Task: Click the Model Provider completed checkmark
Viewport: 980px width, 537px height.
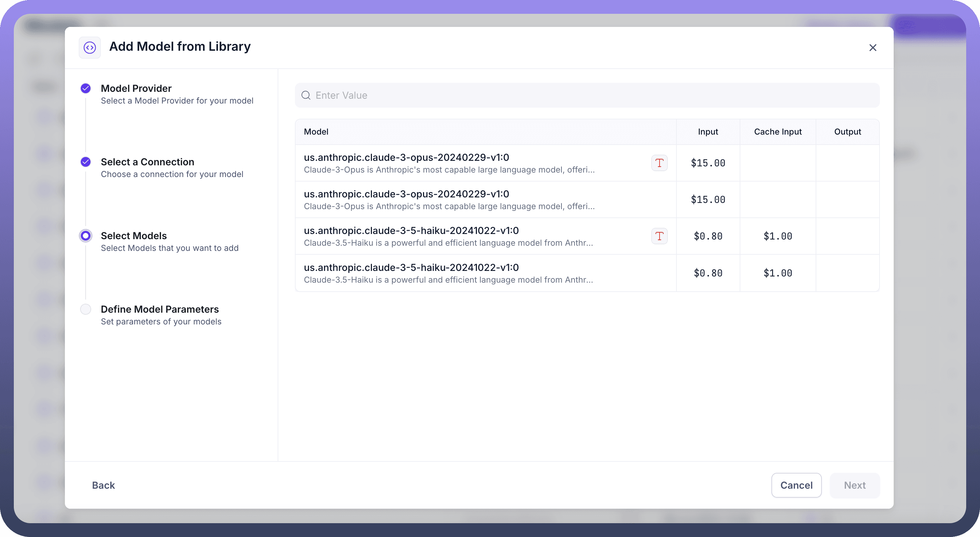Action: point(86,89)
